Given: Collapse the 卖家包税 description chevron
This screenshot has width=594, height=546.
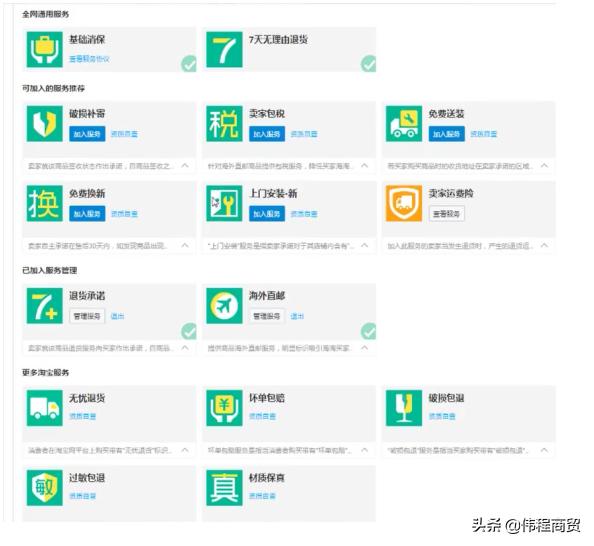Looking at the screenshot, I should tap(364, 166).
